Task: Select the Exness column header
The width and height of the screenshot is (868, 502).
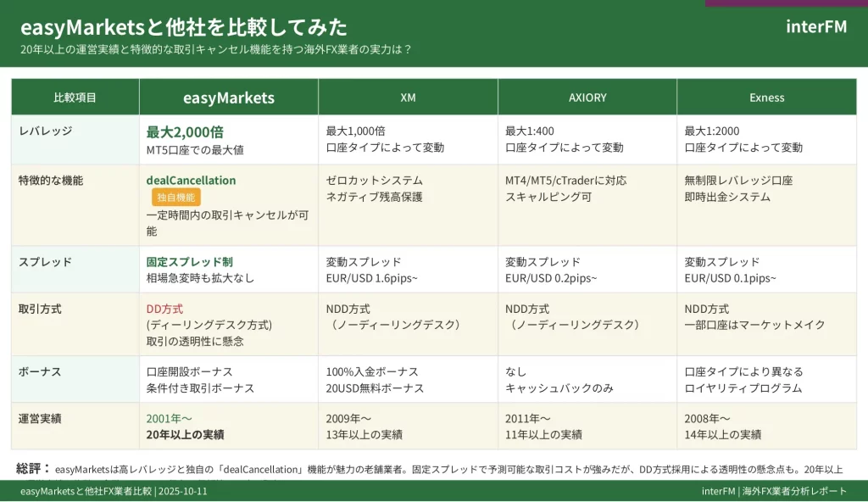Action: coord(766,98)
